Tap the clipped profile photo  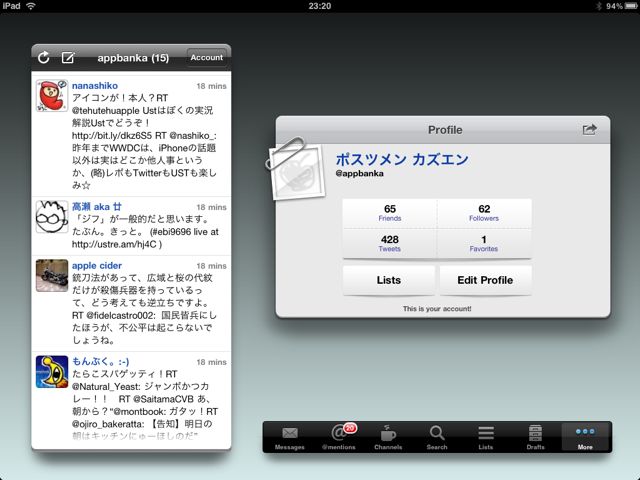298,171
